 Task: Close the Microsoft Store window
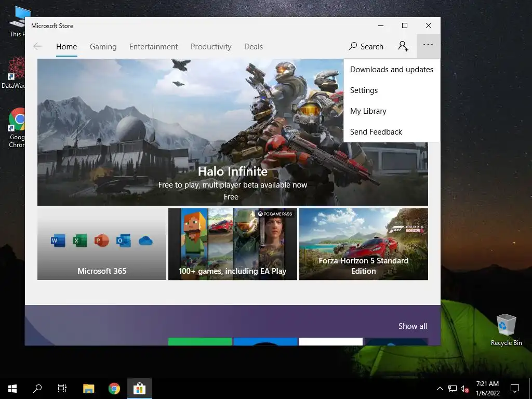pyautogui.click(x=429, y=26)
